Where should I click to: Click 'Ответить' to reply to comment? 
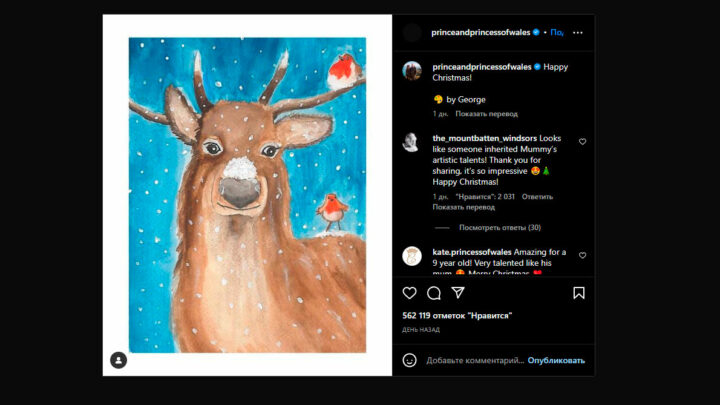tap(537, 197)
